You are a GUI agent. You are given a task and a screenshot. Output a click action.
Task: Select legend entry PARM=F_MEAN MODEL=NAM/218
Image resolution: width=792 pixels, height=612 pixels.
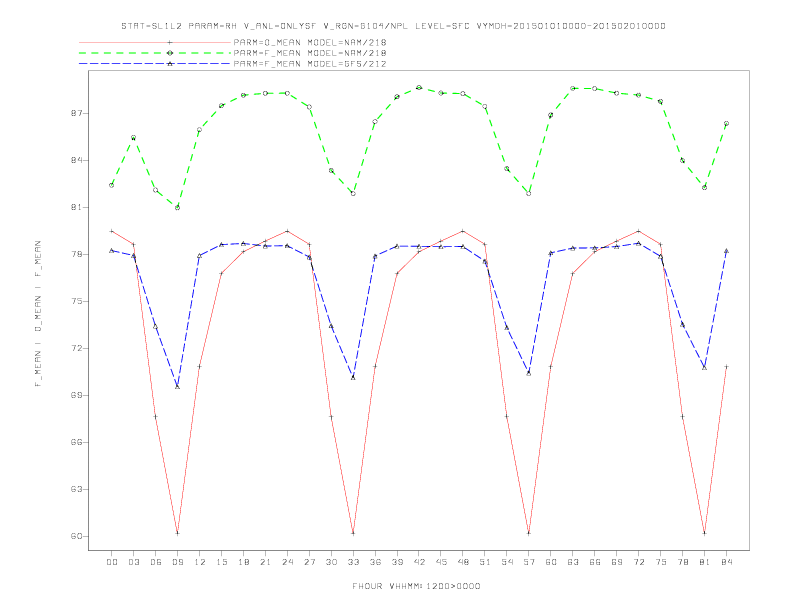310,53
